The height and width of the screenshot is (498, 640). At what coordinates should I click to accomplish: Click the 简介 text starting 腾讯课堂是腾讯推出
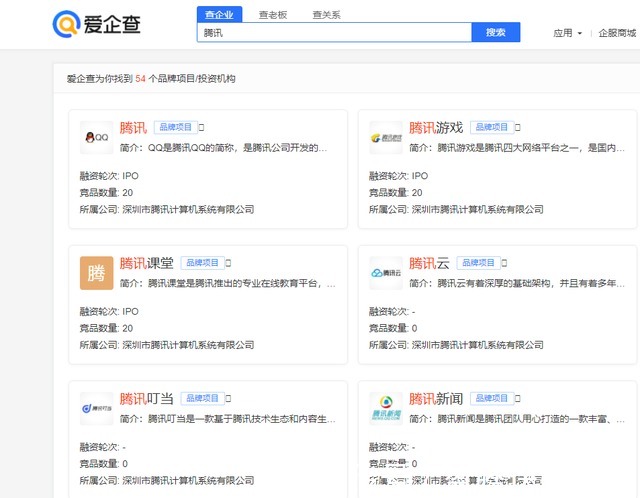(227, 283)
